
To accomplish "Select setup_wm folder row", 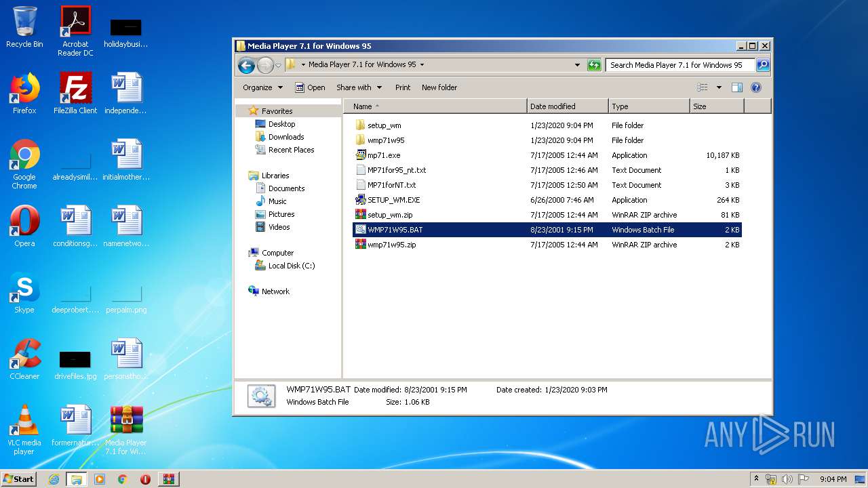I will pyautogui.click(x=547, y=125).
